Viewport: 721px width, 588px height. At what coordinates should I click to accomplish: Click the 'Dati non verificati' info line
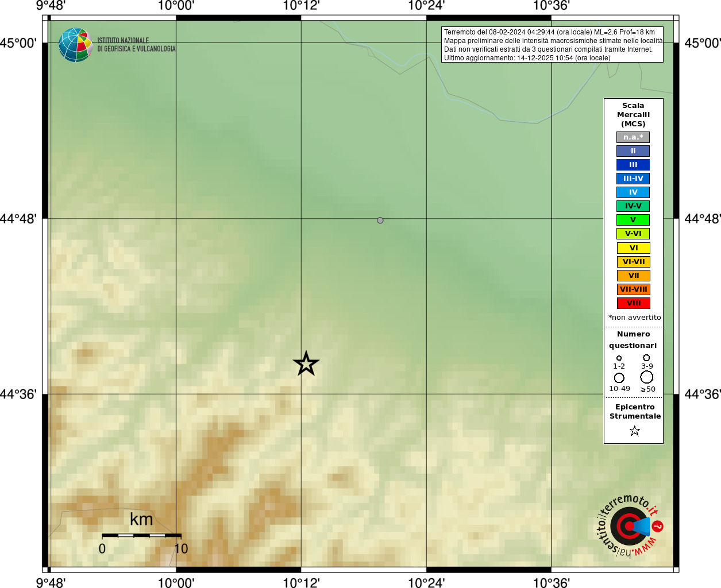[x=548, y=49]
